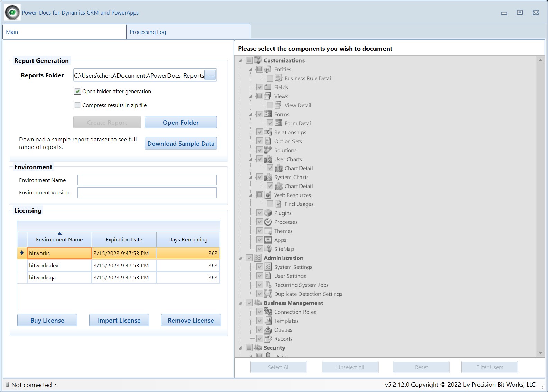This screenshot has width=548, height=392.
Task: Click the Connection Roles icon
Action: (x=268, y=312)
